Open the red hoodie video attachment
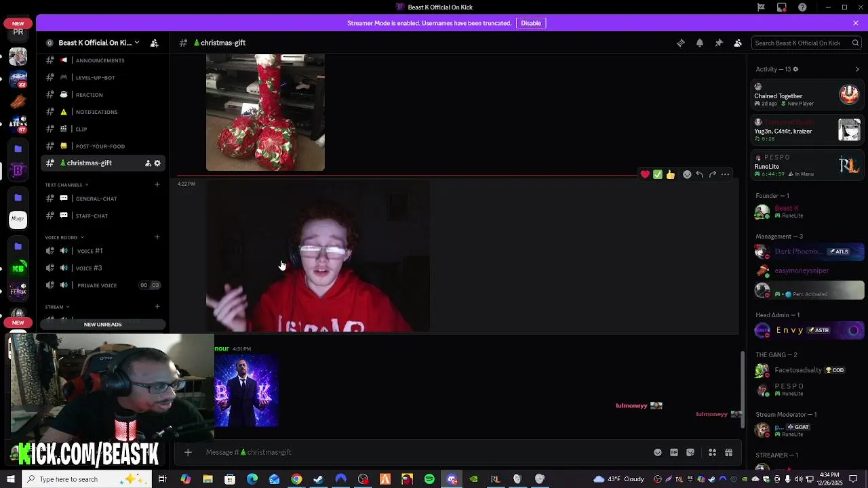This screenshot has width=868, height=488. pyautogui.click(x=318, y=257)
